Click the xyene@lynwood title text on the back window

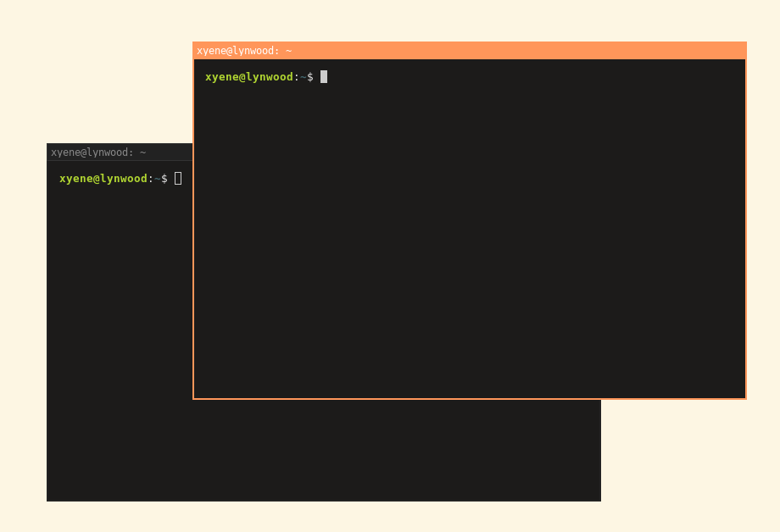pos(92,152)
